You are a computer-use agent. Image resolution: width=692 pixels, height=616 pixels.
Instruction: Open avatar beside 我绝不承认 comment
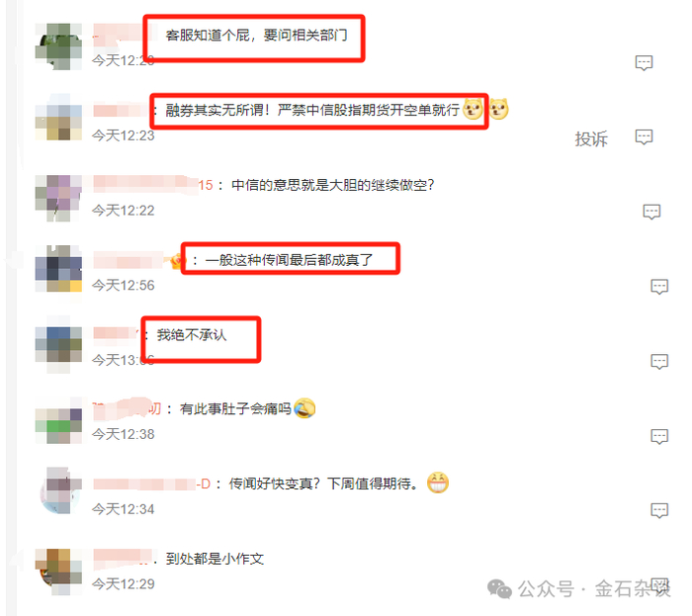point(58,345)
